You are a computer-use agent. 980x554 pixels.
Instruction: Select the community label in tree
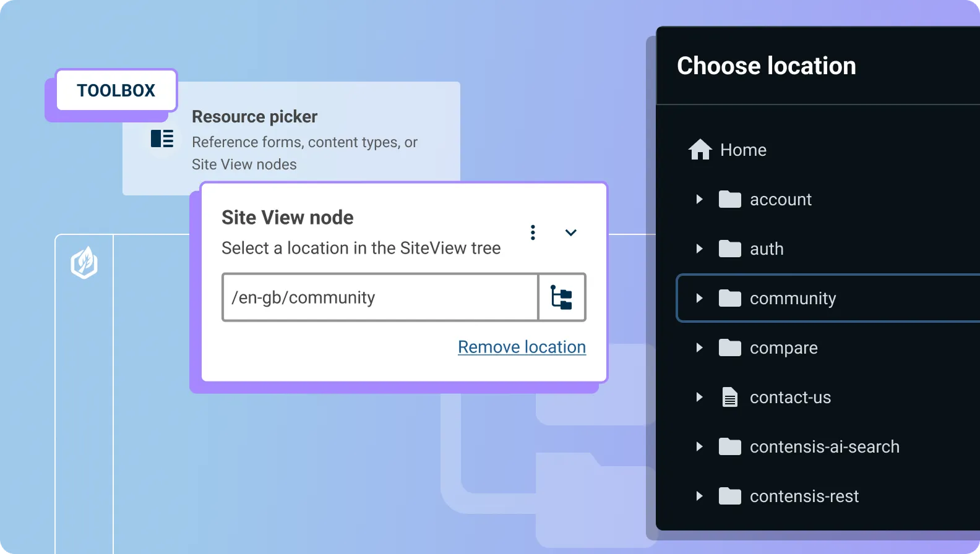793,299
